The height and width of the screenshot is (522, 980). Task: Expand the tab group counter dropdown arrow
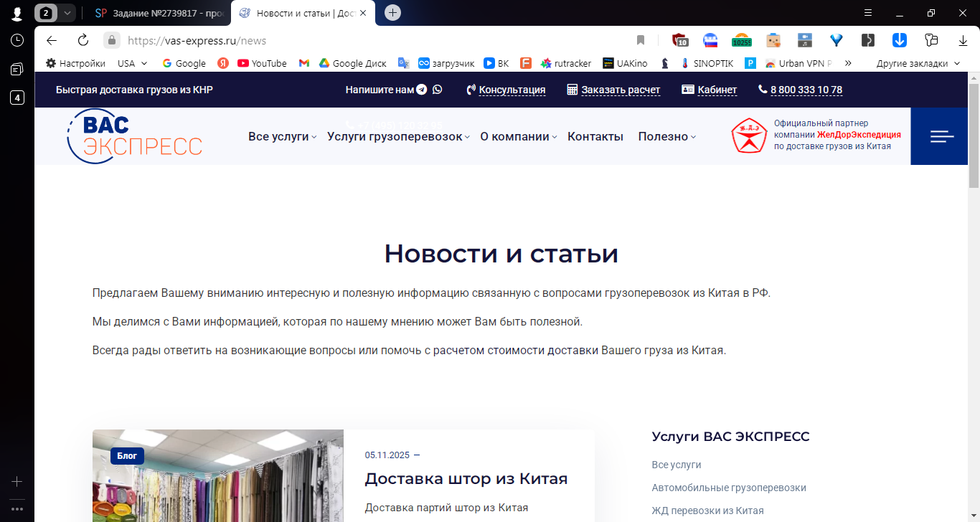[67, 13]
